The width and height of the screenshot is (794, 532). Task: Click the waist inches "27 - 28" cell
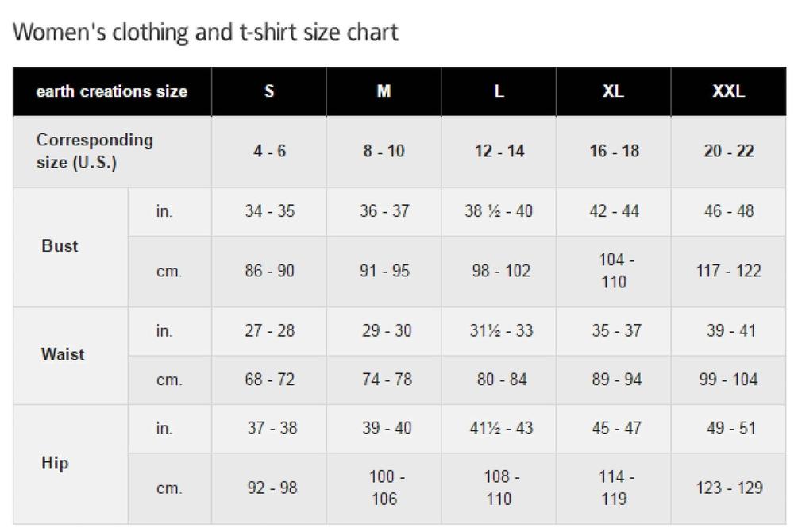pyautogui.click(x=269, y=330)
